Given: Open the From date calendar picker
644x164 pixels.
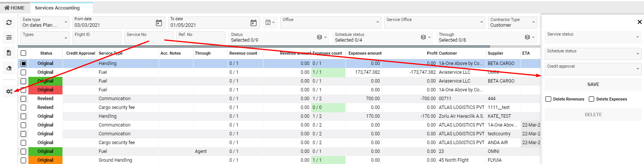Looking at the screenshot, I should [159, 23].
